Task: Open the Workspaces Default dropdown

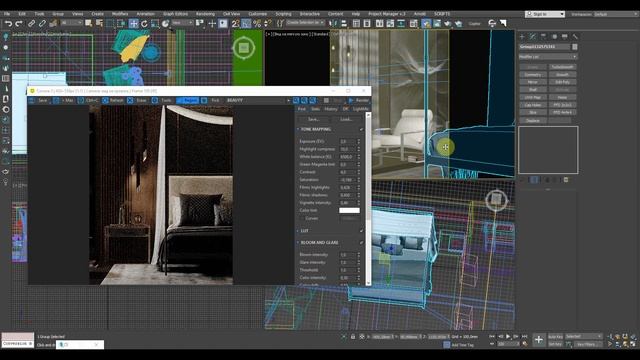Action: pos(616,14)
